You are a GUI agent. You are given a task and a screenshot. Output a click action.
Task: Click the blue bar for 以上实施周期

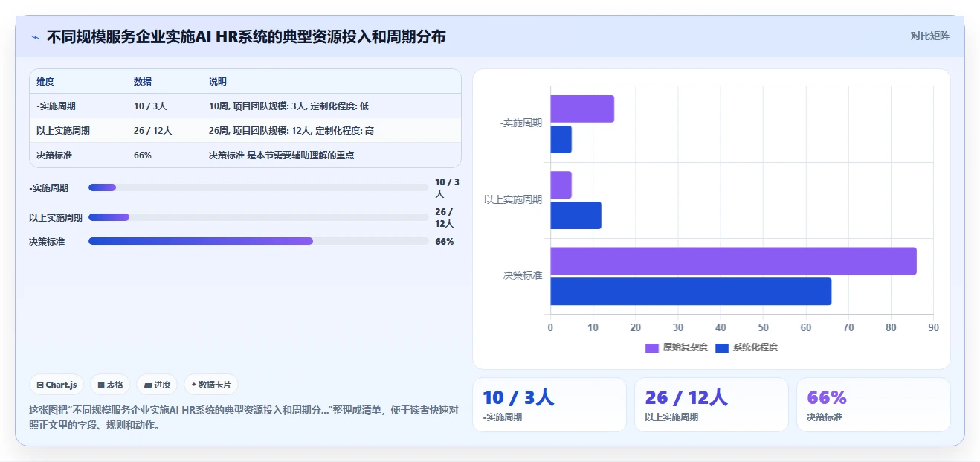[576, 215]
